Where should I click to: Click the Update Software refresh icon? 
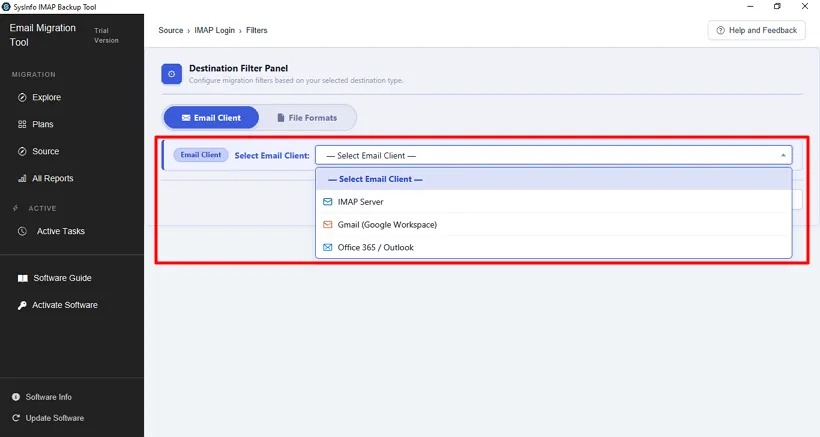point(16,418)
